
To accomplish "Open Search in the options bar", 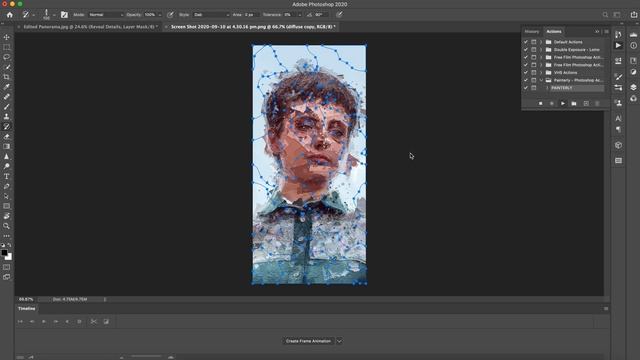I will (605, 15).
